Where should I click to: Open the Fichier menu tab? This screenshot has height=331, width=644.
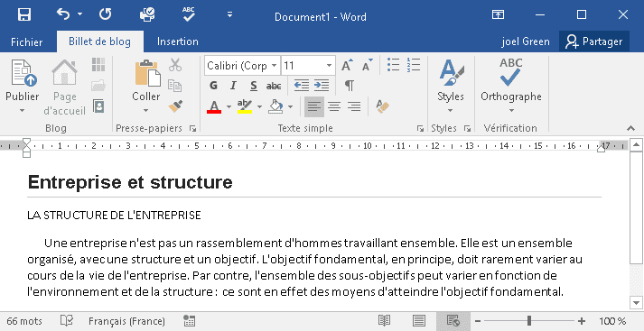click(x=27, y=41)
